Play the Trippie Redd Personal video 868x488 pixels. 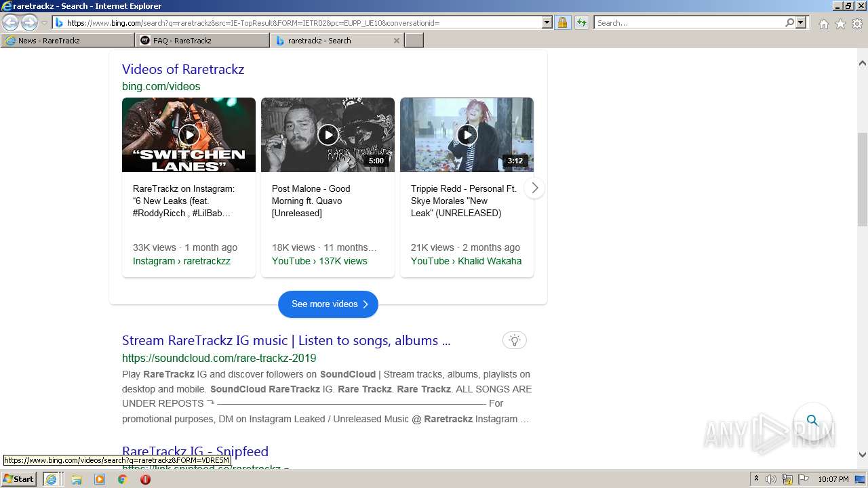pyautogui.click(x=467, y=135)
